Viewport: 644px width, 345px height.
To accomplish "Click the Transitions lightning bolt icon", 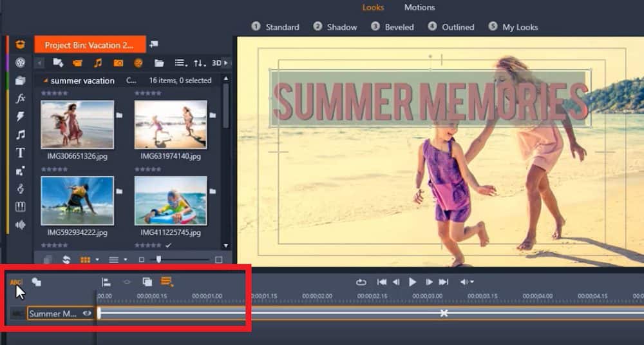I will click(x=21, y=117).
